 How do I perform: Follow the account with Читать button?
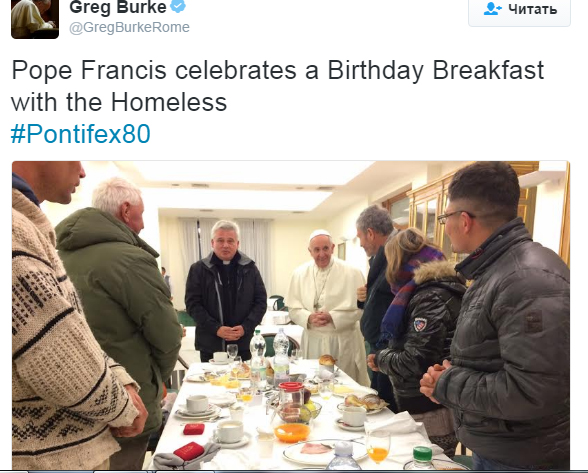point(519,11)
